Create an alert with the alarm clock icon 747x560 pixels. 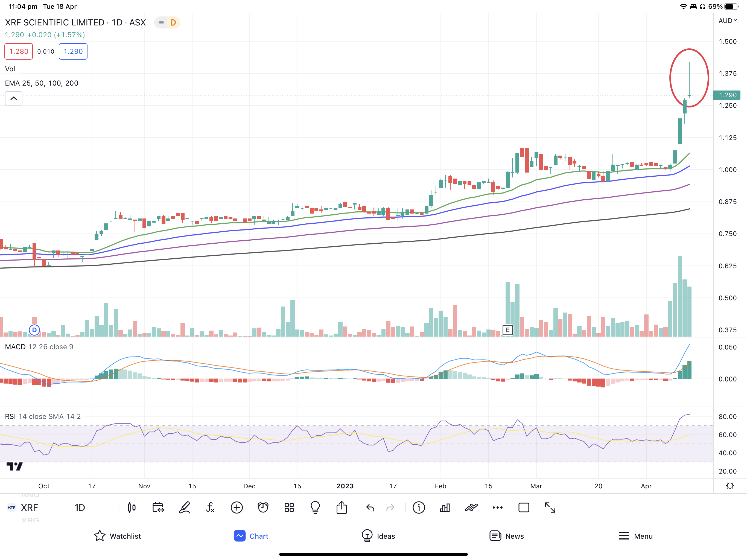pyautogui.click(x=263, y=507)
